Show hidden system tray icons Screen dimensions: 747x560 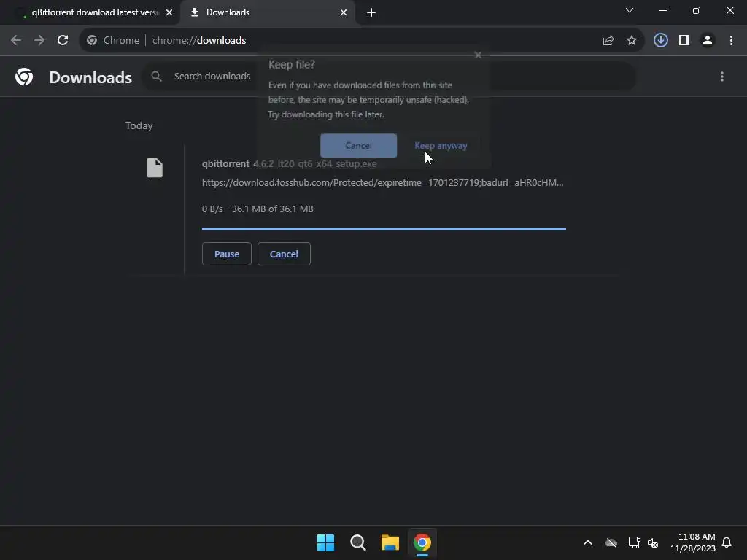pyautogui.click(x=588, y=542)
